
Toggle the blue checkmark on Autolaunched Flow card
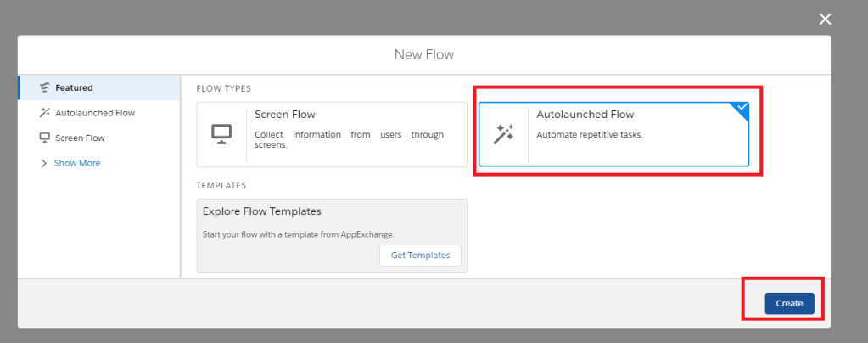coord(742,109)
